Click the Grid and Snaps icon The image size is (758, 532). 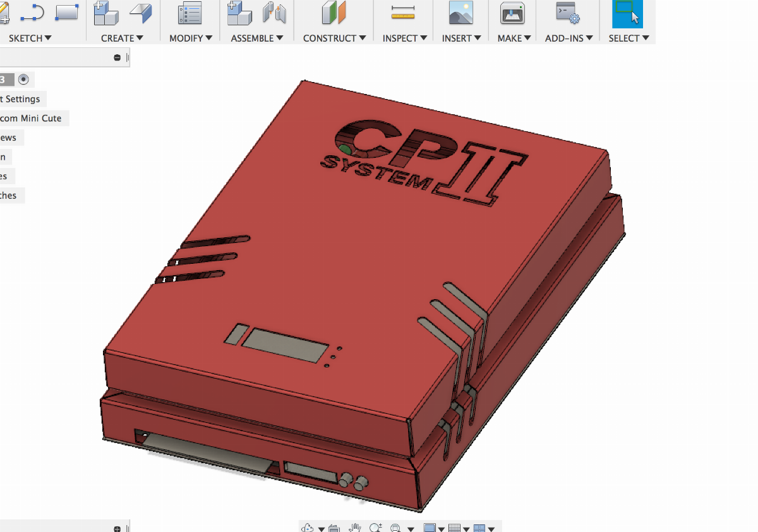coord(454,528)
